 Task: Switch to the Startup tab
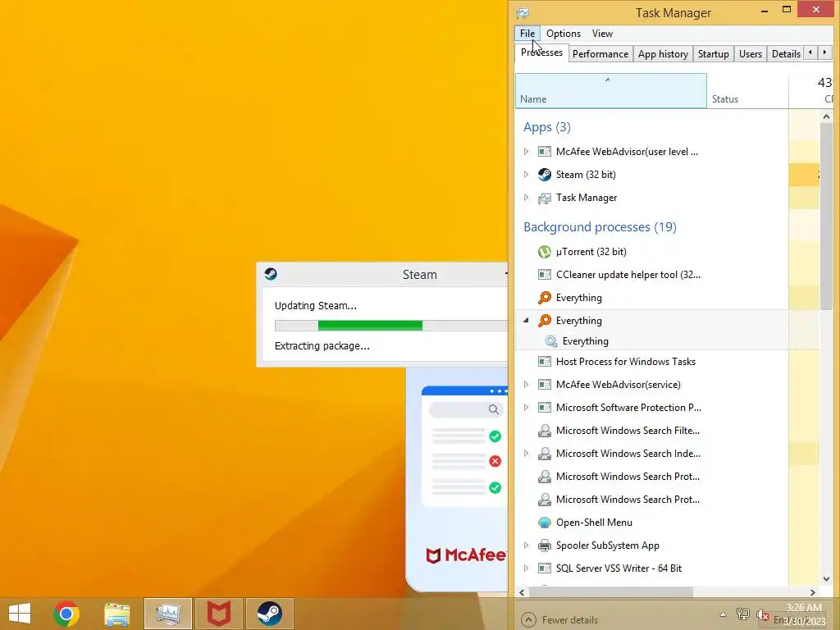pyautogui.click(x=713, y=53)
